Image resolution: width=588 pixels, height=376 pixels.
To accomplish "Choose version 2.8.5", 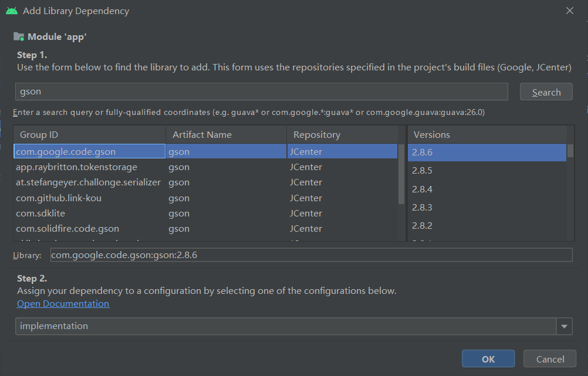I will click(x=486, y=171).
